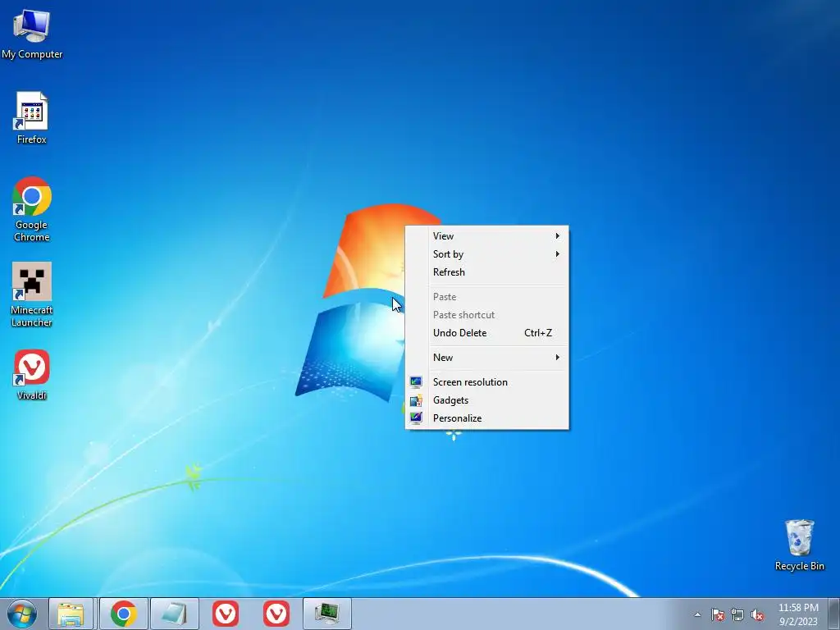840x630 pixels.
Task: Select the Minecraft Launcher desktop shortcut
Action: (32, 294)
